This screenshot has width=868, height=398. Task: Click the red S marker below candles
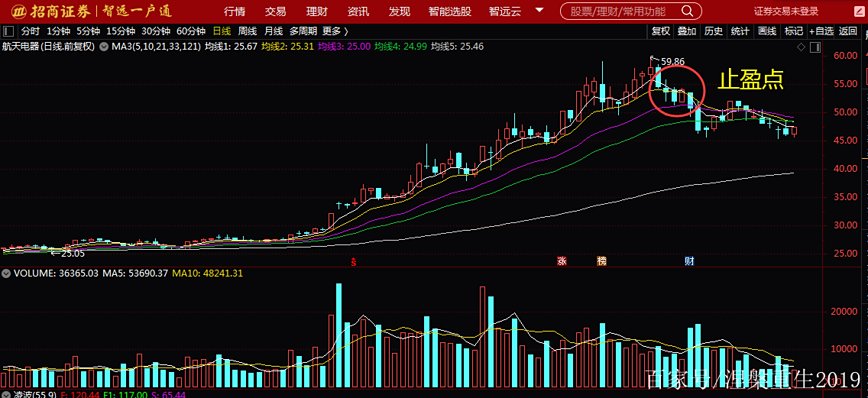tap(354, 262)
